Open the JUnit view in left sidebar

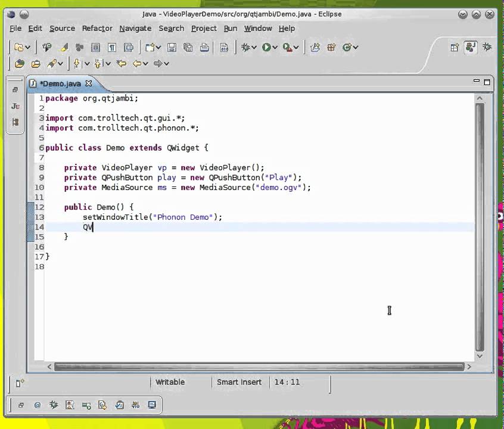coord(15,106)
